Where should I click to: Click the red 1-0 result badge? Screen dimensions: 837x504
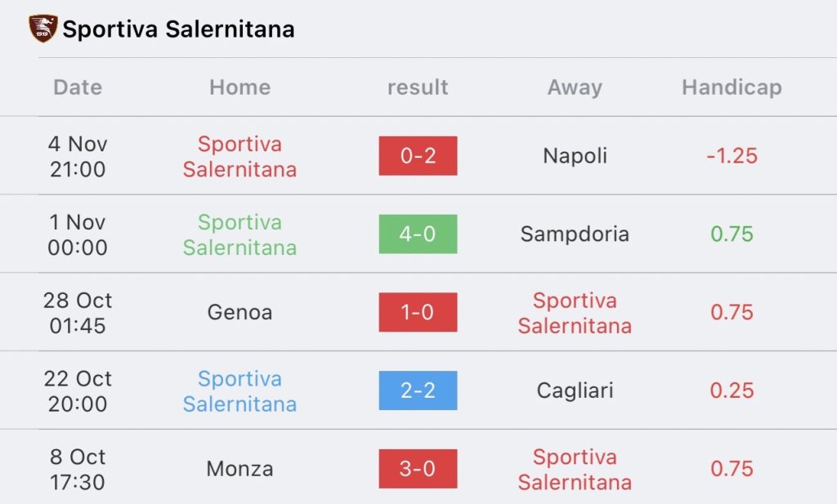[x=418, y=312]
